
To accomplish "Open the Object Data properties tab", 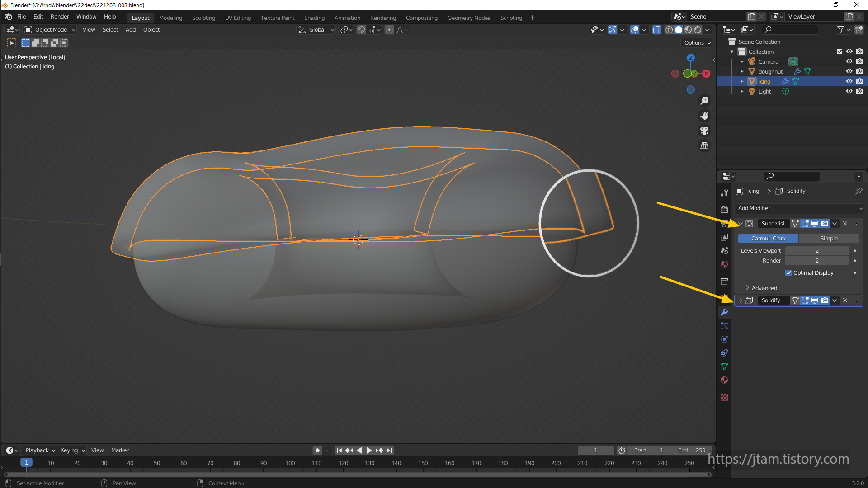I will [x=724, y=366].
